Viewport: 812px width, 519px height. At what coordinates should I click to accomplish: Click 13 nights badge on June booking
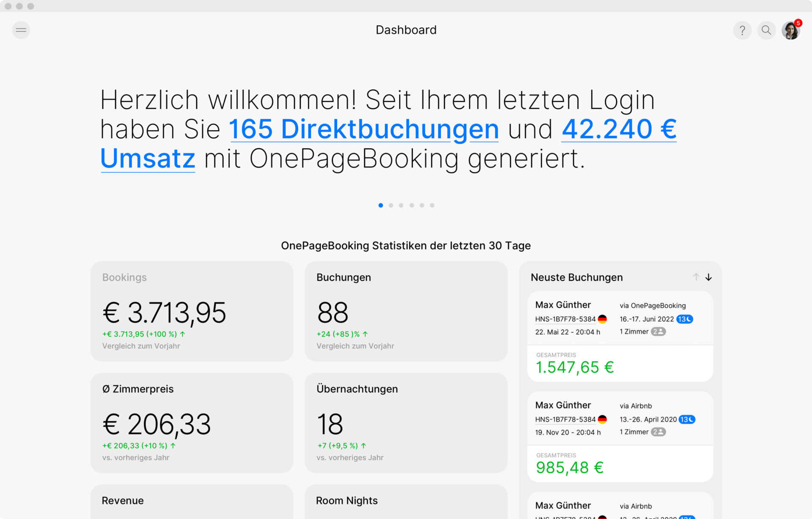pyautogui.click(x=684, y=319)
